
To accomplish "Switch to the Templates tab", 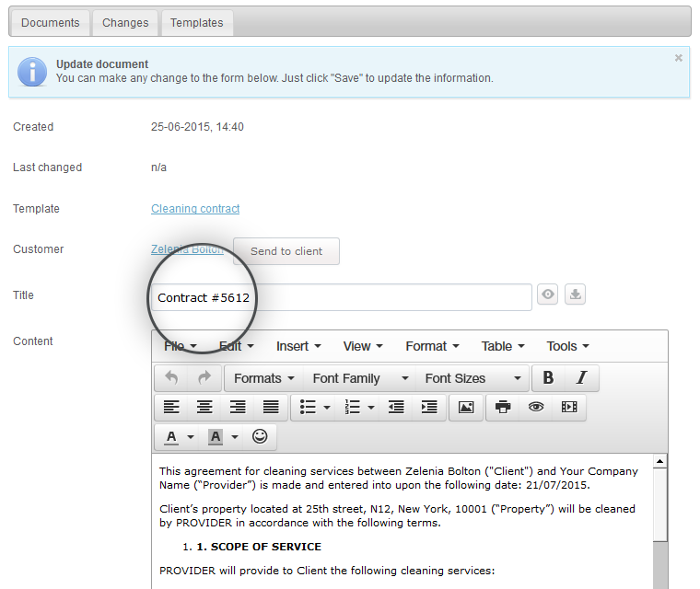I will [196, 23].
